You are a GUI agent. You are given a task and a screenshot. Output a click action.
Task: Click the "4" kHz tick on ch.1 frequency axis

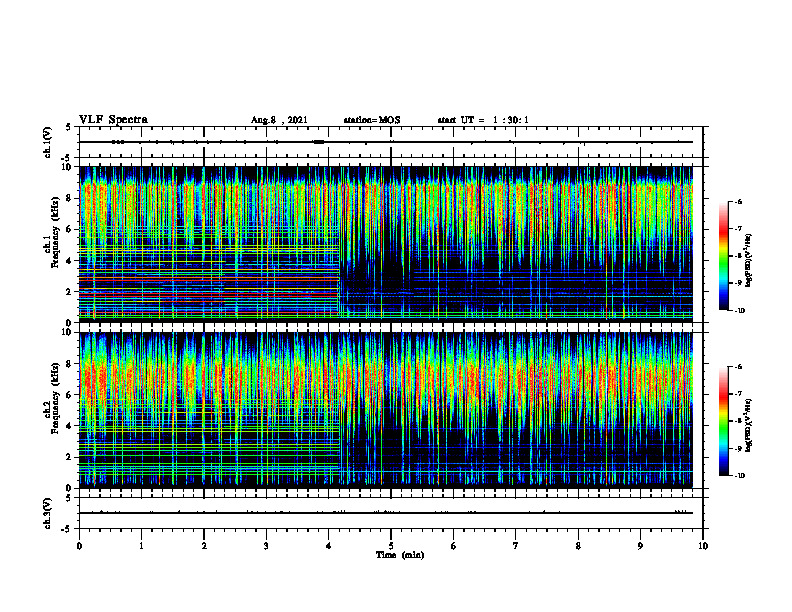coord(70,261)
